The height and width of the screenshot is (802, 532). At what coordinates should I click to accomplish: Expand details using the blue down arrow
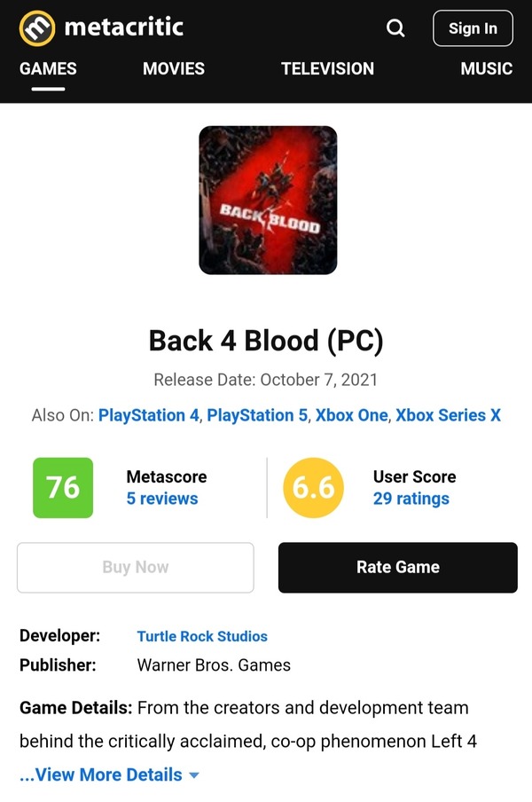pyautogui.click(x=193, y=775)
